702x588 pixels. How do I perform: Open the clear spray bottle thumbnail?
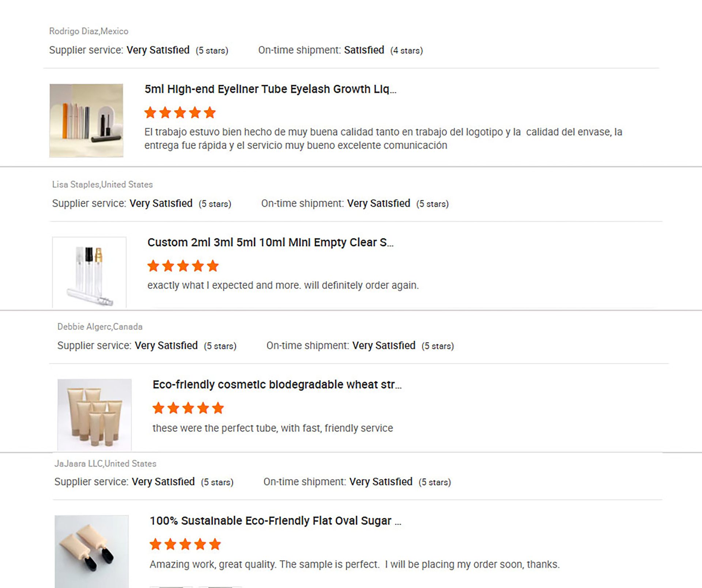pos(89,272)
